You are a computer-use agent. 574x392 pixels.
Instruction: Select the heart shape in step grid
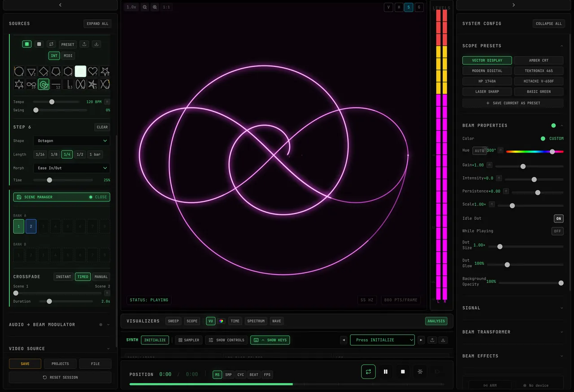93,71
